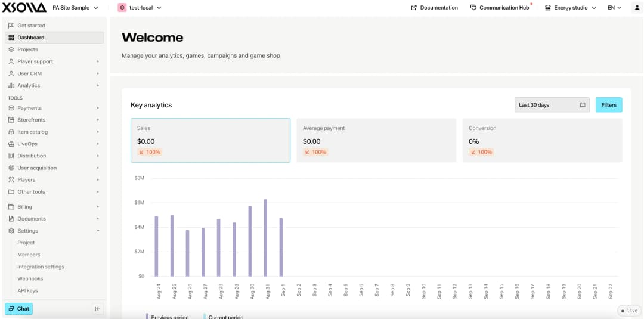Open the Communication Hub link
The width and height of the screenshot is (644, 319).
[x=500, y=7]
